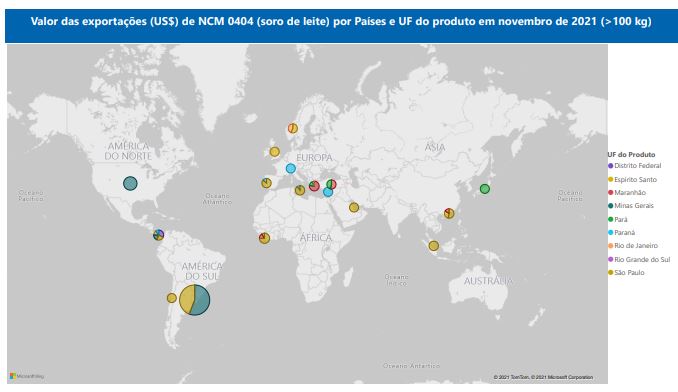Click the chart title about NCM 0404 exports

tap(341, 21)
